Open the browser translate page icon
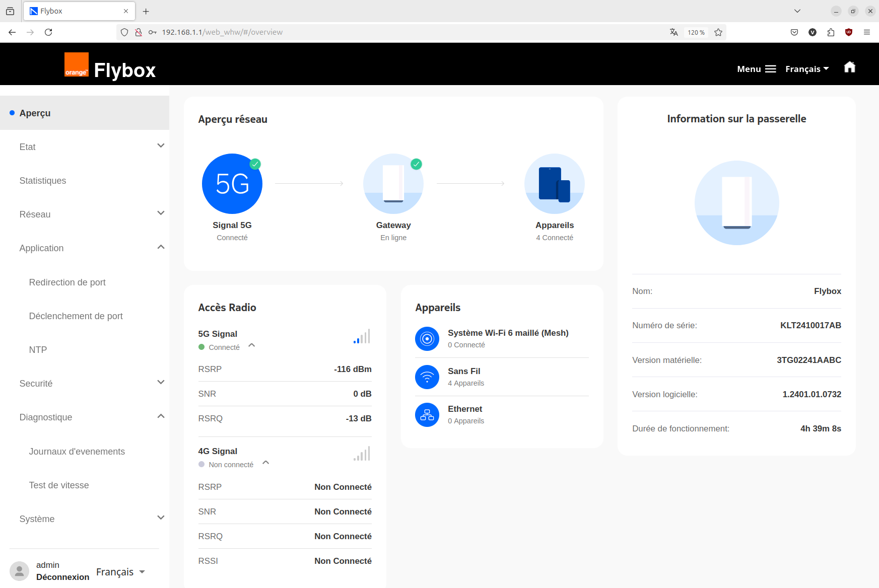Image resolution: width=879 pixels, height=588 pixels. tap(673, 32)
